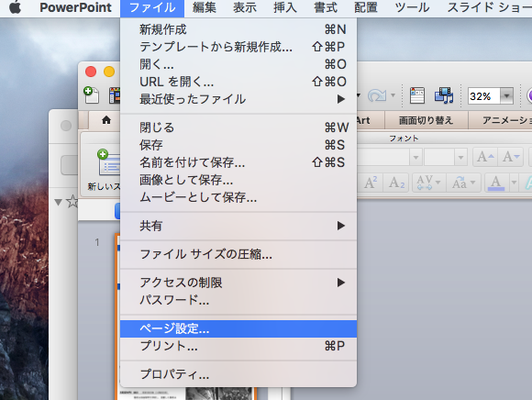Select 保存 menu entry

point(238,145)
